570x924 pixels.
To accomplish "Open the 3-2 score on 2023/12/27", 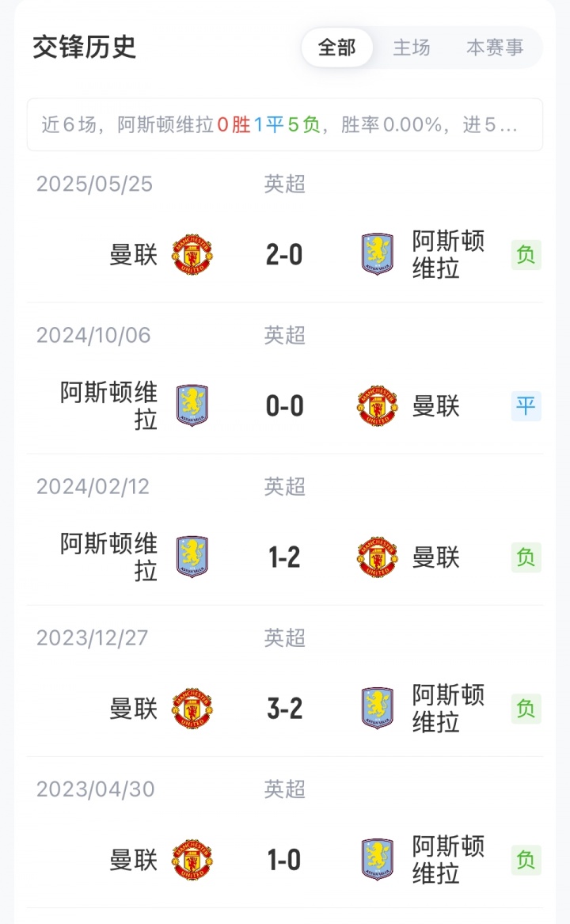I will pyautogui.click(x=284, y=709).
